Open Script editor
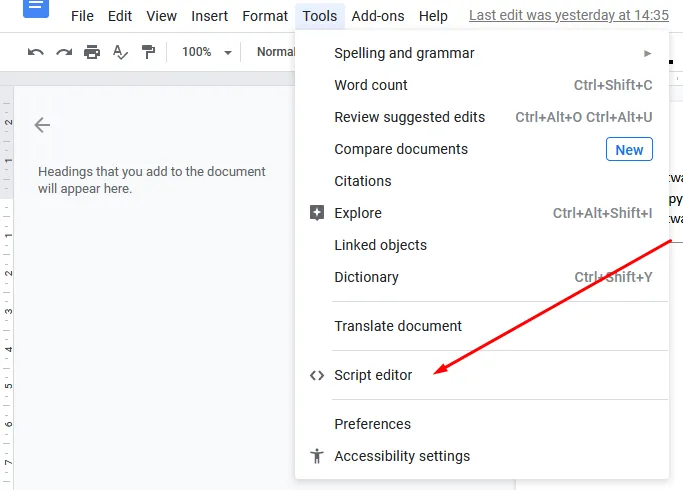The height and width of the screenshot is (490, 683). click(482, 375)
